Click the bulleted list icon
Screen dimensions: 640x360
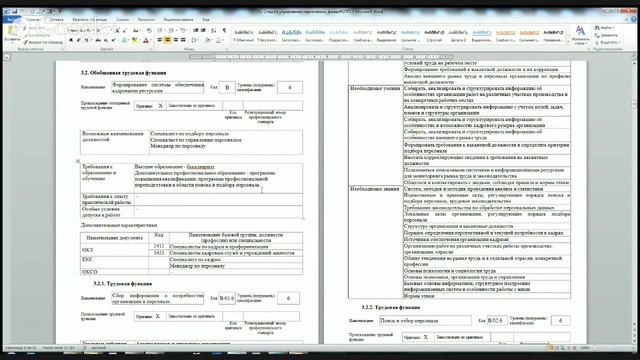(x=160, y=31)
